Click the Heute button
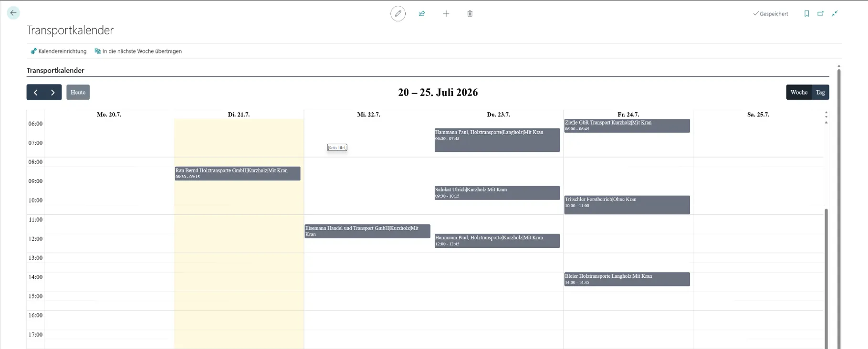 coord(78,92)
